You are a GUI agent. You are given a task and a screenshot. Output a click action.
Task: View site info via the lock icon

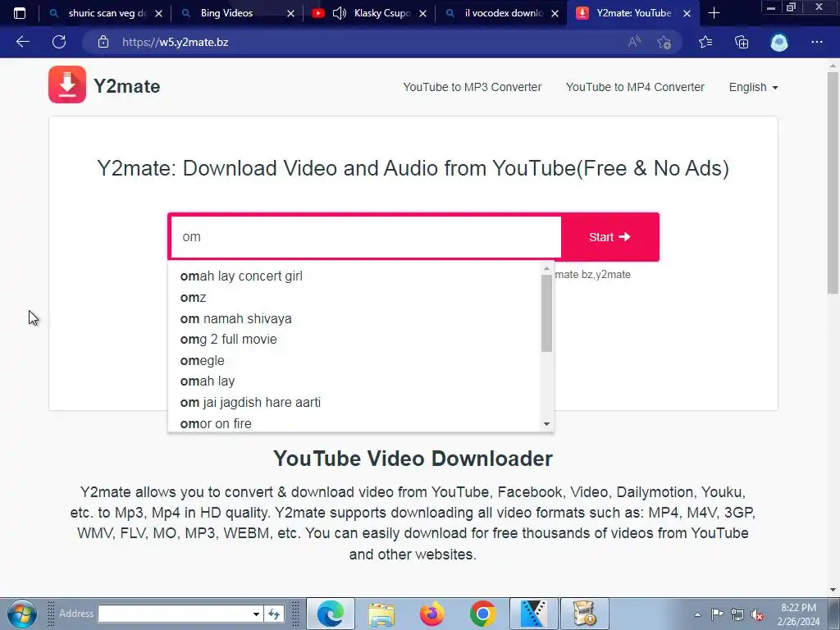pyautogui.click(x=103, y=43)
